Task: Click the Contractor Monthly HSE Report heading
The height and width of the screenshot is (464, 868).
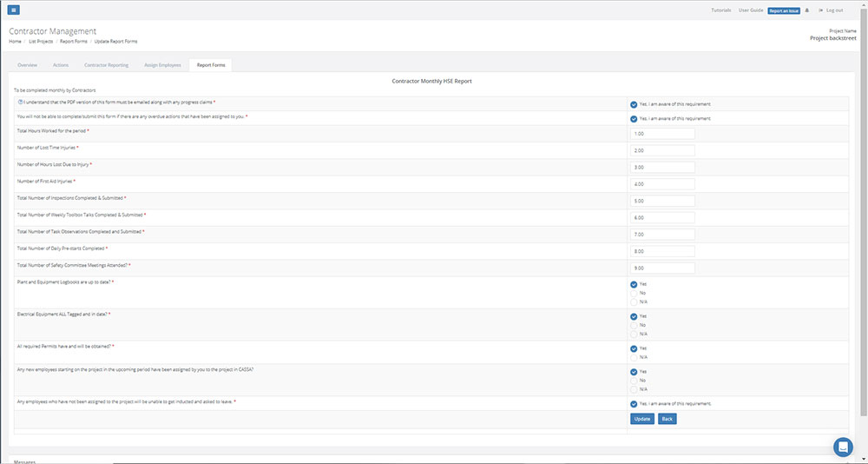Action: tap(431, 81)
